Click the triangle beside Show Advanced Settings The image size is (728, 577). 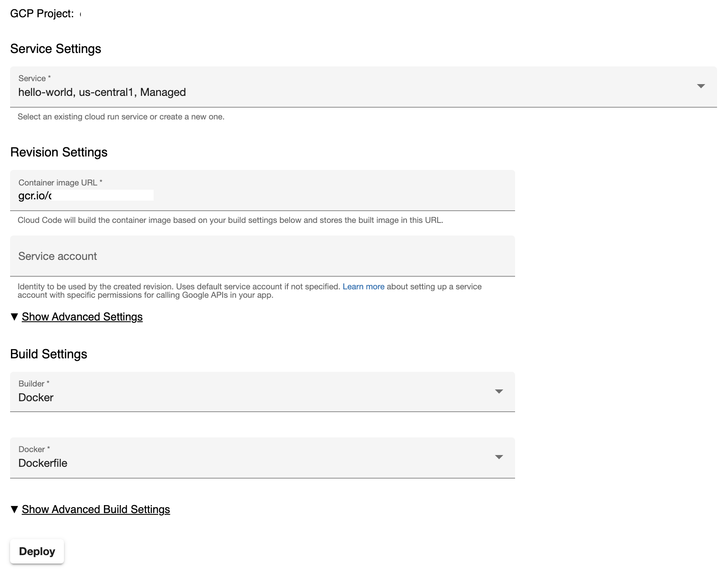pyautogui.click(x=14, y=317)
